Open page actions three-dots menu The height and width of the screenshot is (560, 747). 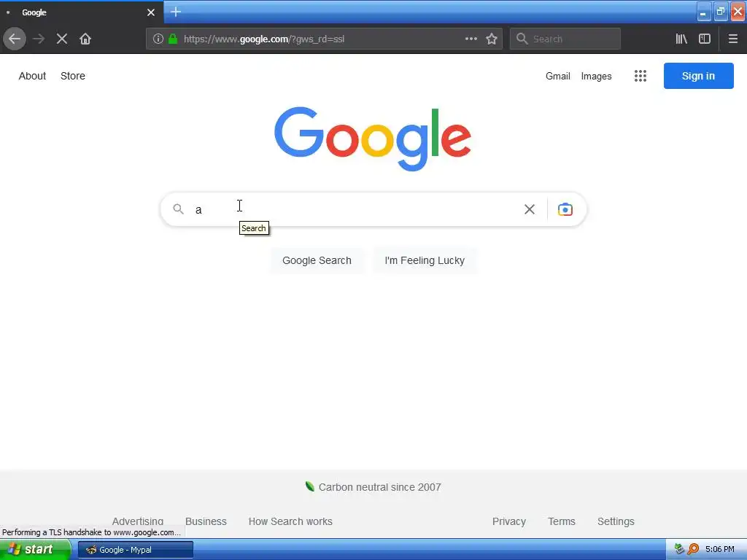click(471, 39)
